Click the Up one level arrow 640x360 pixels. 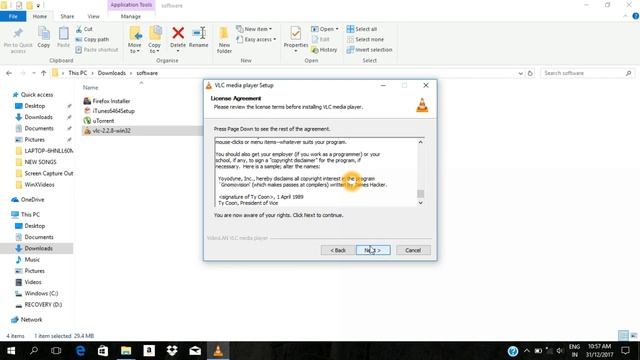(x=43, y=73)
